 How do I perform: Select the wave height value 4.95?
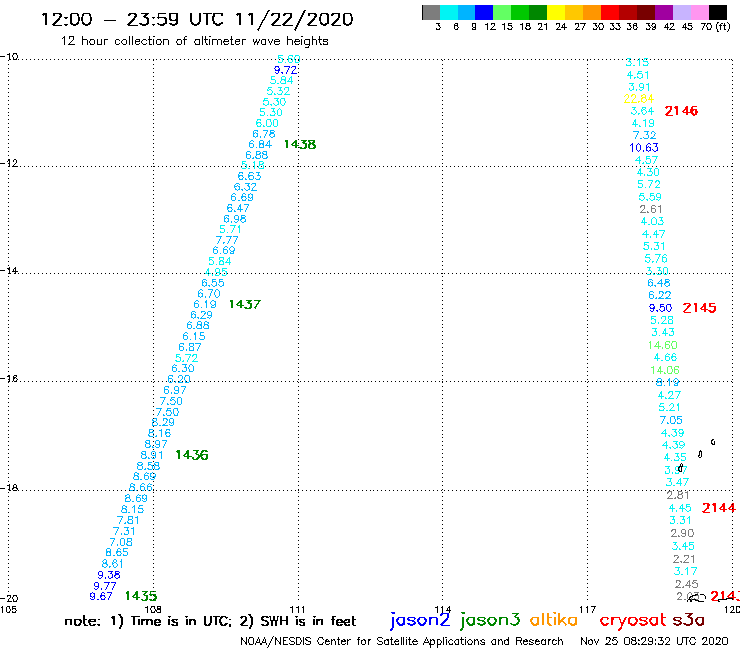coord(216,272)
